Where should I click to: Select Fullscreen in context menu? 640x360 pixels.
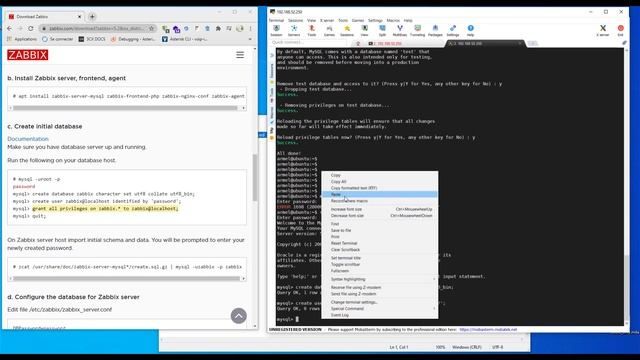point(380,271)
